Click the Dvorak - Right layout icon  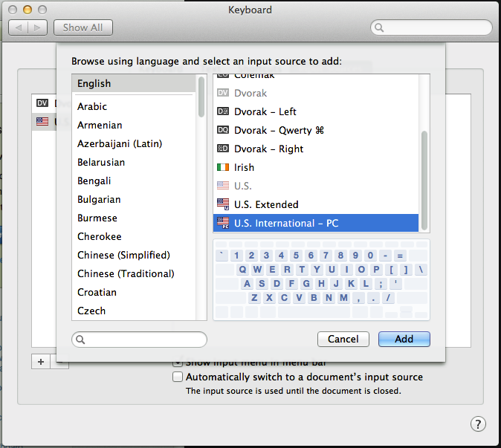click(x=222, y=149)
